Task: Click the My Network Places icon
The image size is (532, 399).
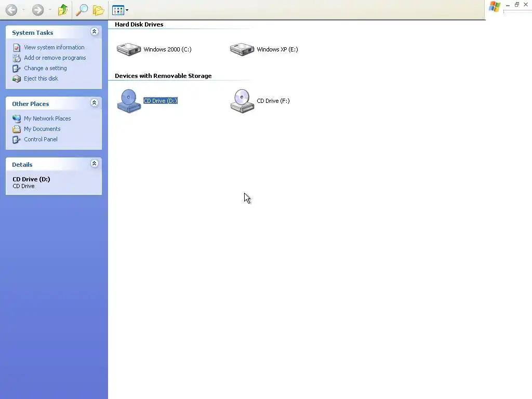Action: point(17,119)
